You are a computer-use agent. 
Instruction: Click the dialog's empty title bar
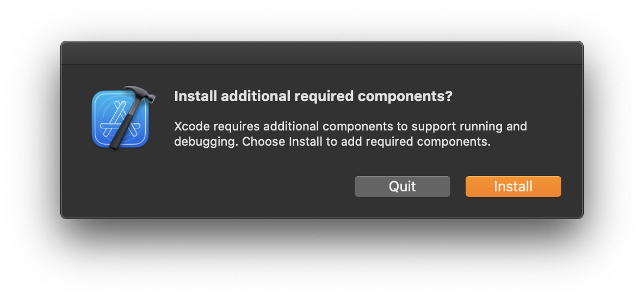(x=321, y=53)
